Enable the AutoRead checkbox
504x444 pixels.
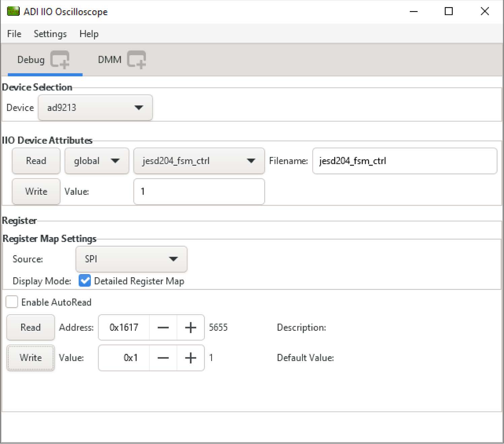(x=12, y=302)
